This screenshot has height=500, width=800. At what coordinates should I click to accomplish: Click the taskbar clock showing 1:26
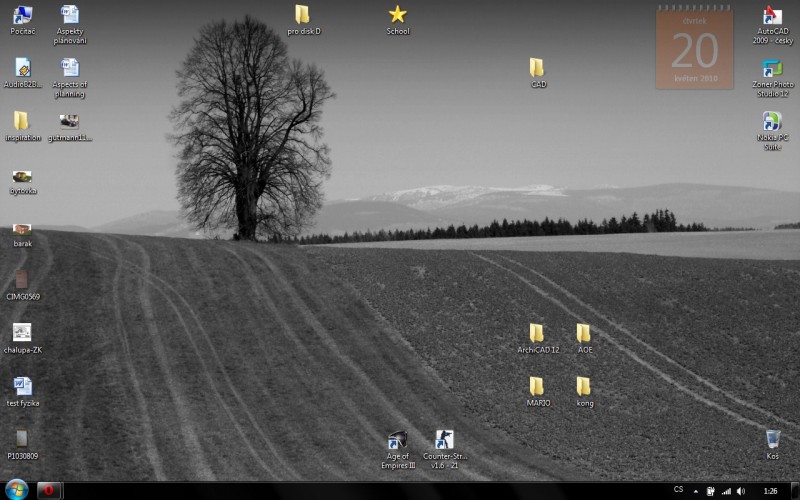(x=770, y=491)
